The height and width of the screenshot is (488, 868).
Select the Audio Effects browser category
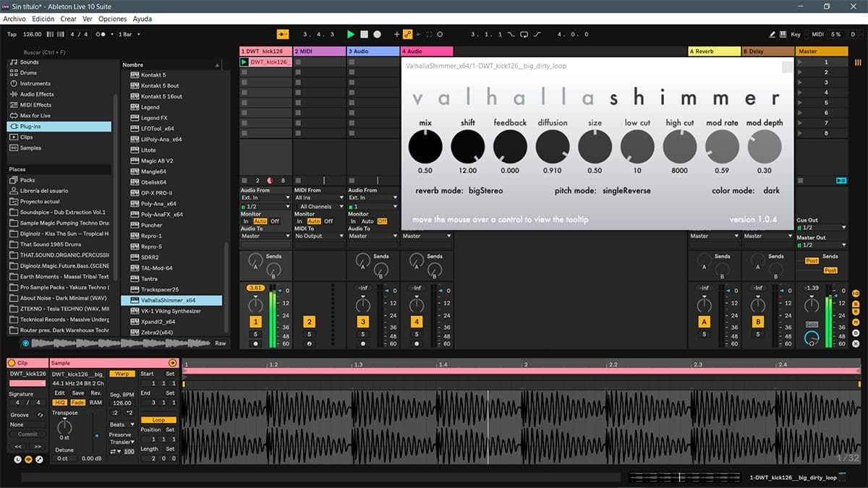[x=59, y=94]
